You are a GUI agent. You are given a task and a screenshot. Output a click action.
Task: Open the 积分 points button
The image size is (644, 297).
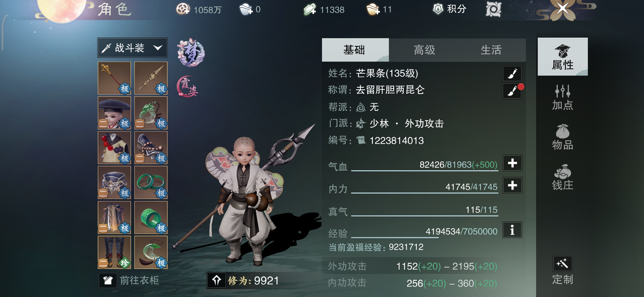pyautogui.click(x=449, y=9)
